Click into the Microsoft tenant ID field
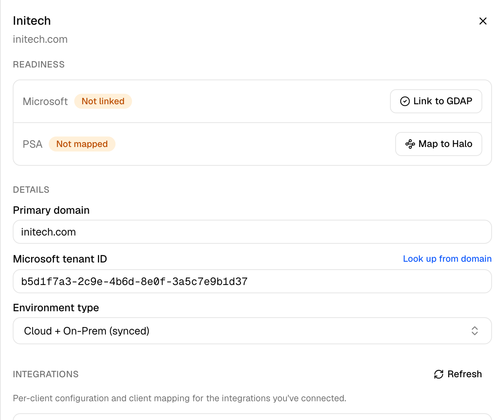This screenshot has height=420, width=504. [252, 281]
